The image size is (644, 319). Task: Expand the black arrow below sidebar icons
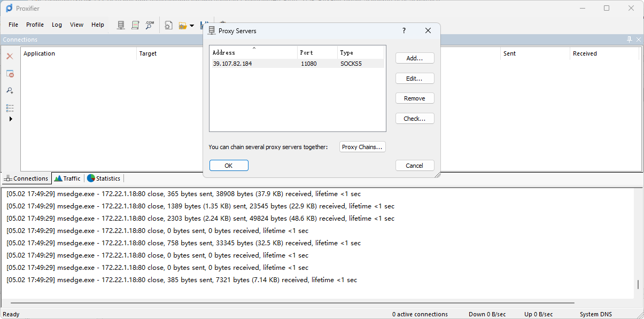pyautogui.click(x=11, y=119)
